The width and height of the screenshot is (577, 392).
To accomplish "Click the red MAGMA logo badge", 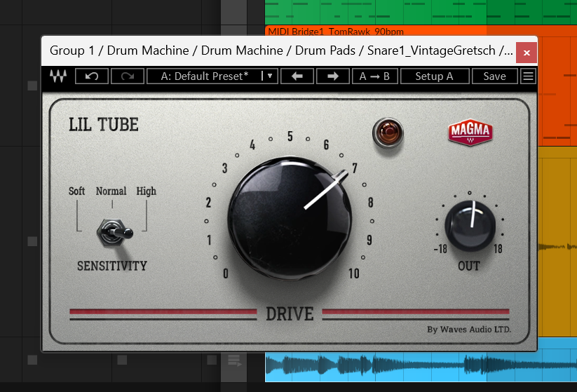I will [470, 133].
